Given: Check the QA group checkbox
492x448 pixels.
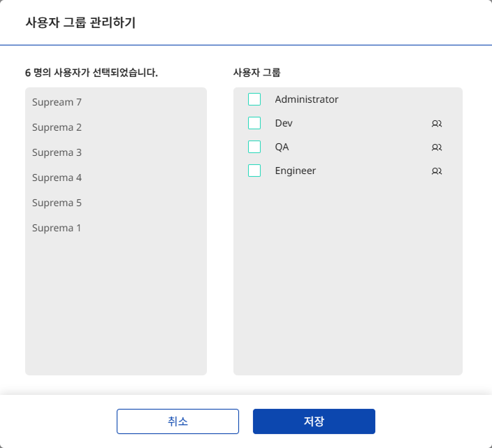Looking at the screenshot, I should pos(254,147).
